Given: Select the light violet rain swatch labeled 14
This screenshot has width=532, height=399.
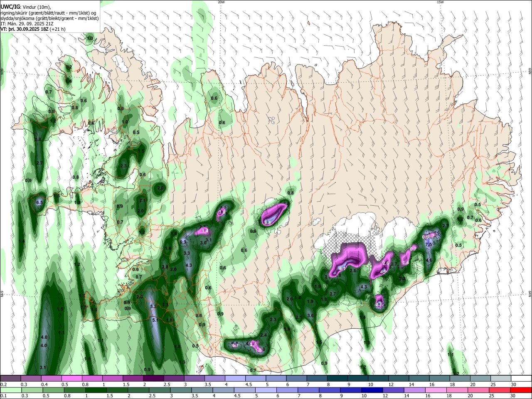Looking at the screenshot, I should 414,390.
